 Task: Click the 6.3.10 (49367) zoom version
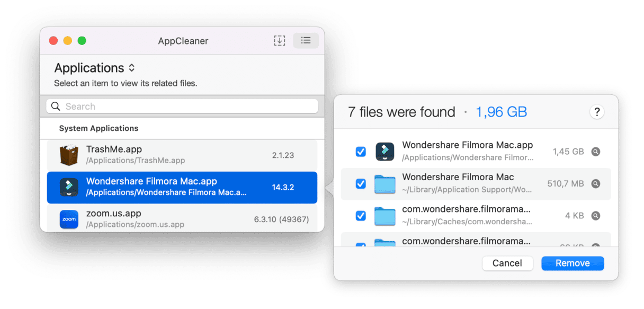(x=281, y=219)
